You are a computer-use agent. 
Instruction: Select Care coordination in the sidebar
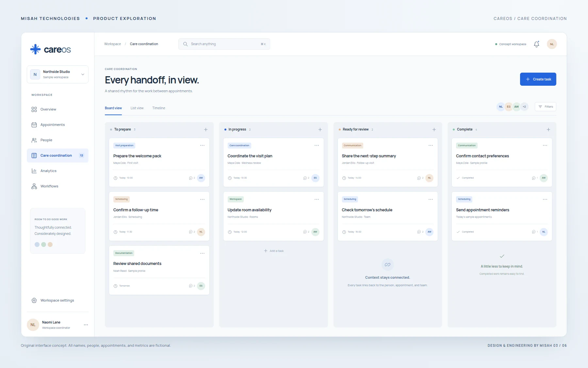click(57, 155)
